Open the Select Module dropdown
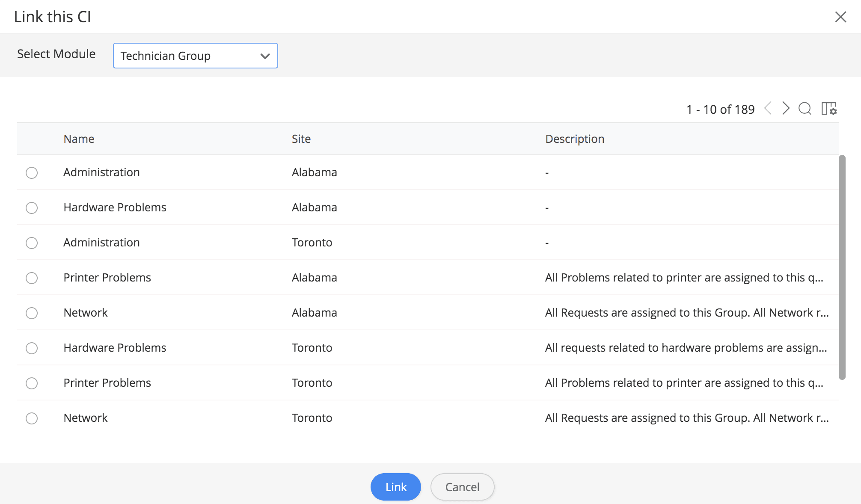 point(195,56)
